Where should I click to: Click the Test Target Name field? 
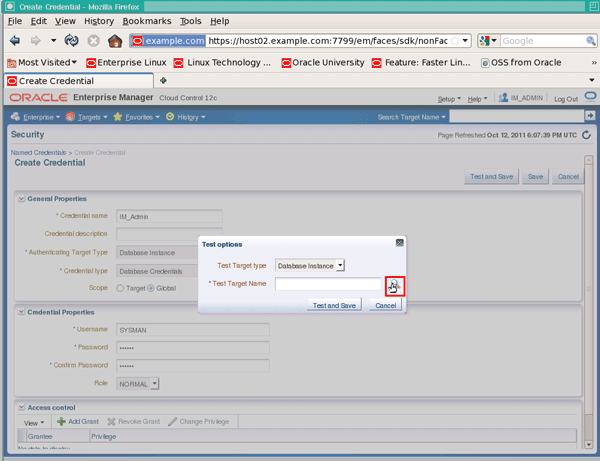328,283
